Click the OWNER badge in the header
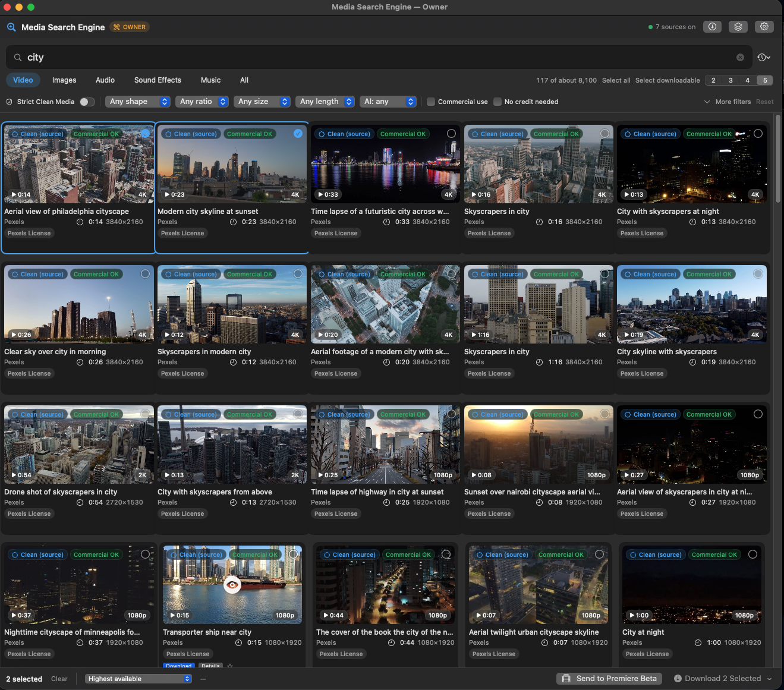 [130, 27]
